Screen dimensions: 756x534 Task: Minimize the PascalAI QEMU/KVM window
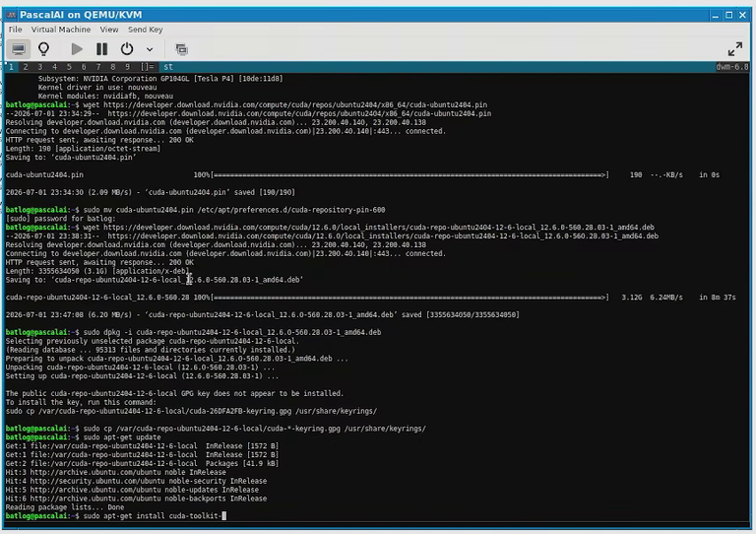pos(716,15)
